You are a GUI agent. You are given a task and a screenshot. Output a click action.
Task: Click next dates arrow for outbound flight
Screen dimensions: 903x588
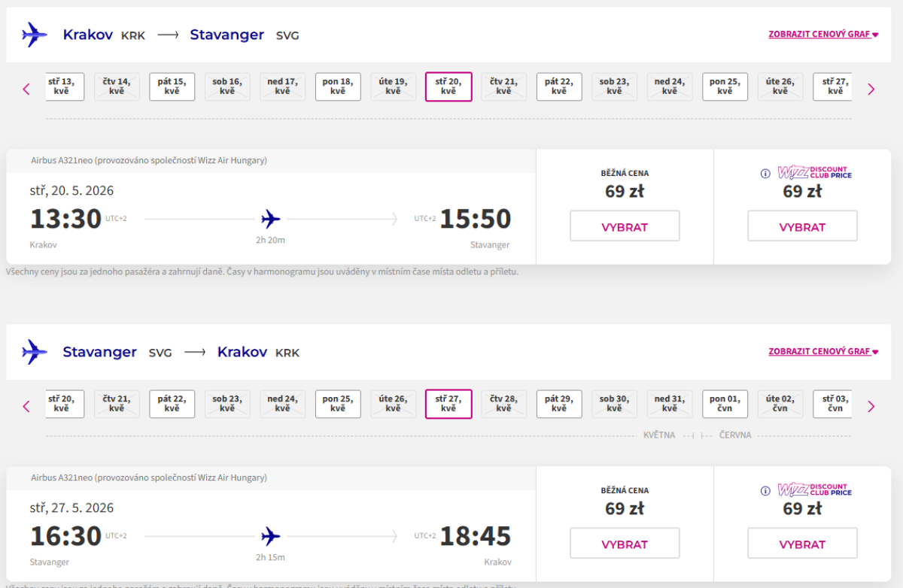point(871,89)
